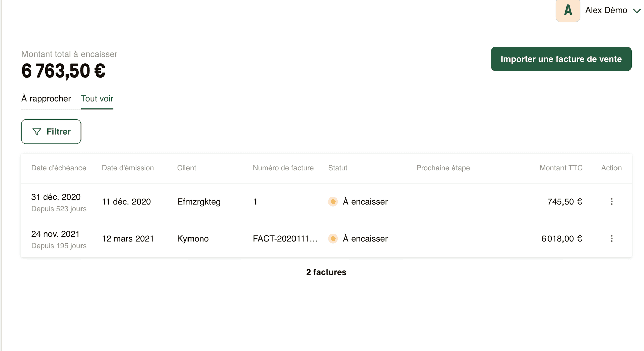Viewport: 644px width, 351px height.
Task: Select the Efmzrgkteg client row
Action: tap(199, 202)
